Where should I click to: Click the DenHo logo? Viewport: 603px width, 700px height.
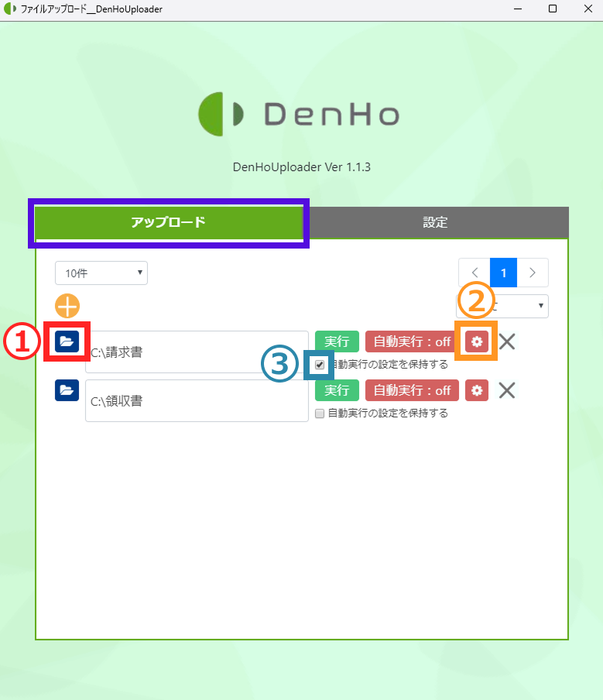[x=299, y=115]
